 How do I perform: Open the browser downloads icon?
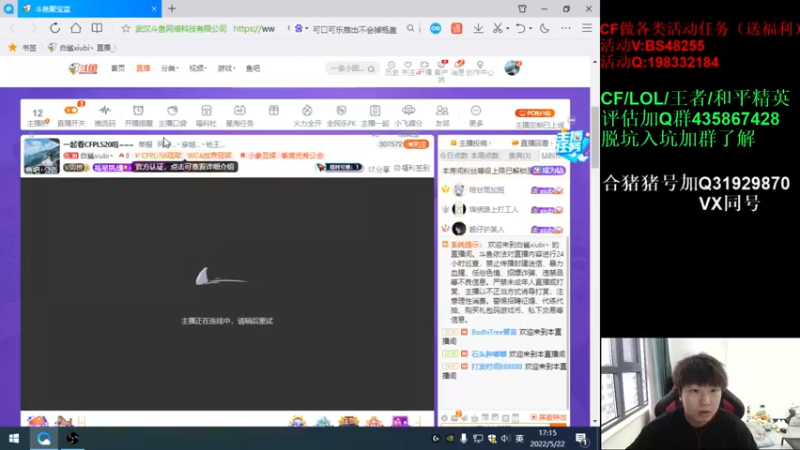pyautogui.click(x=478, y=29)
